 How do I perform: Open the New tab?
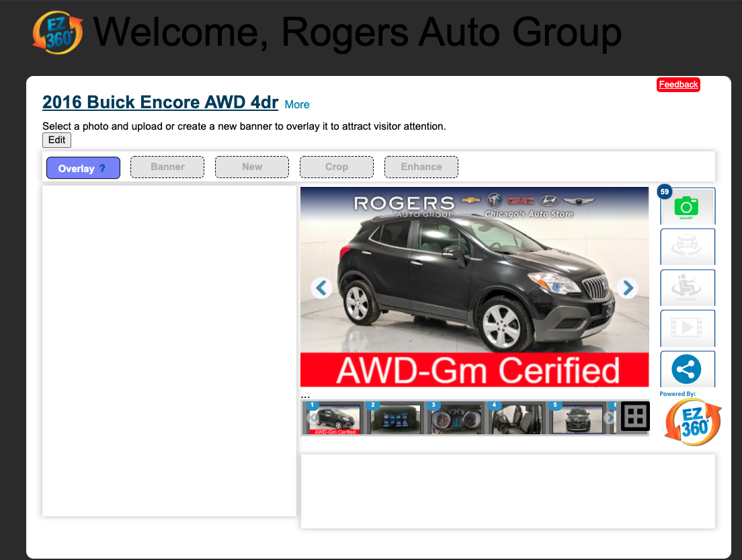[x=252, y=167]
